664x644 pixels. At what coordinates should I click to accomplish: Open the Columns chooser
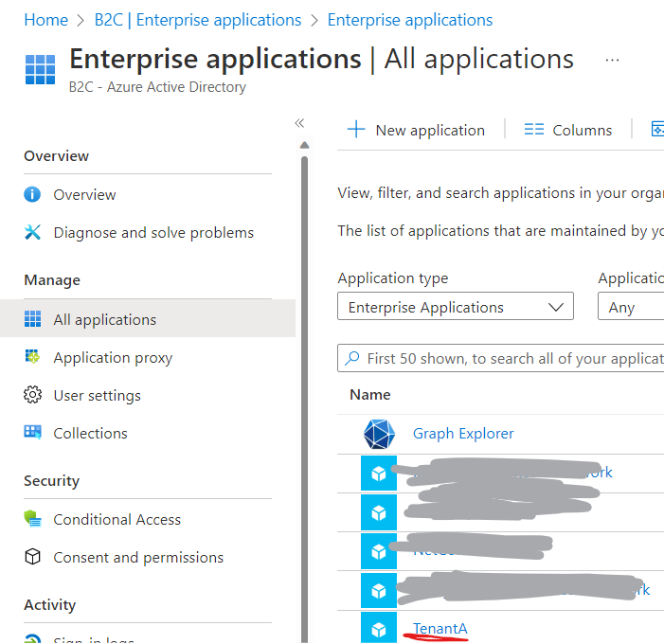568,130
